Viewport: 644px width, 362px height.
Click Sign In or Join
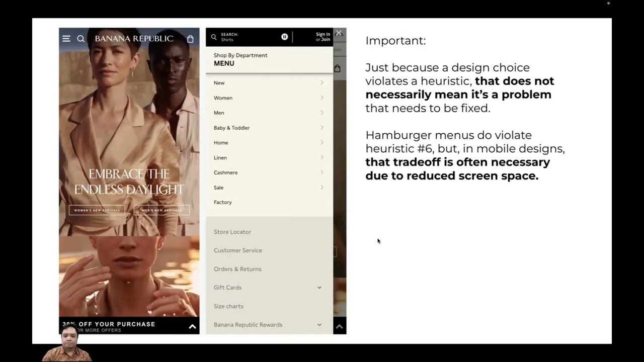pos(323,37)
